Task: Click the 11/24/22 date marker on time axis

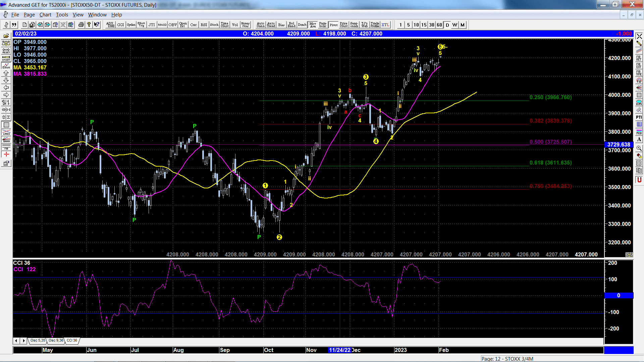Action: coord(339,350)
